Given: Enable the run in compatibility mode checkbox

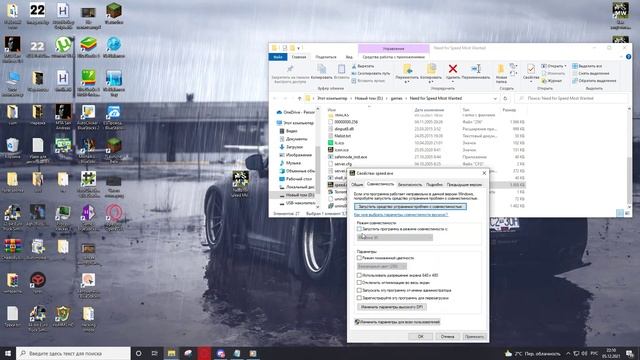Looking at the screenshot, I should [x=359, y=229].
